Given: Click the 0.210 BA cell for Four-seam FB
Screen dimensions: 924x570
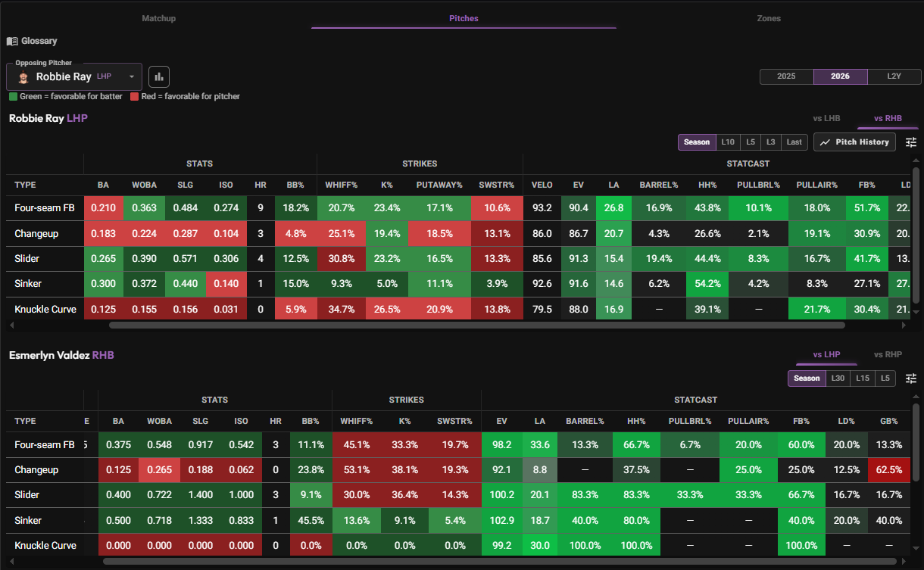Looking at the screenshot, I should point(104,208).
